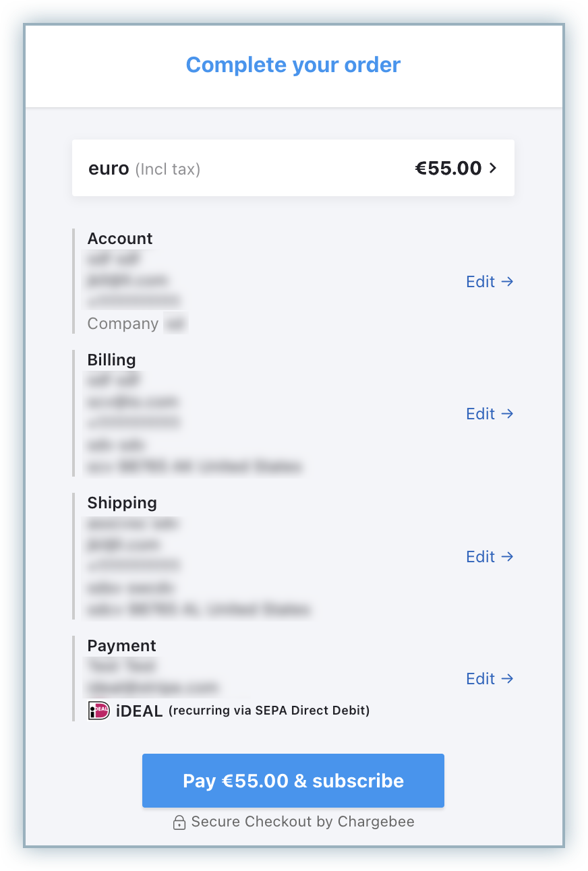Click the recurring via SEPA Direct Debit note
This screenshot has width=588, height=871.
tap(269, 711)
